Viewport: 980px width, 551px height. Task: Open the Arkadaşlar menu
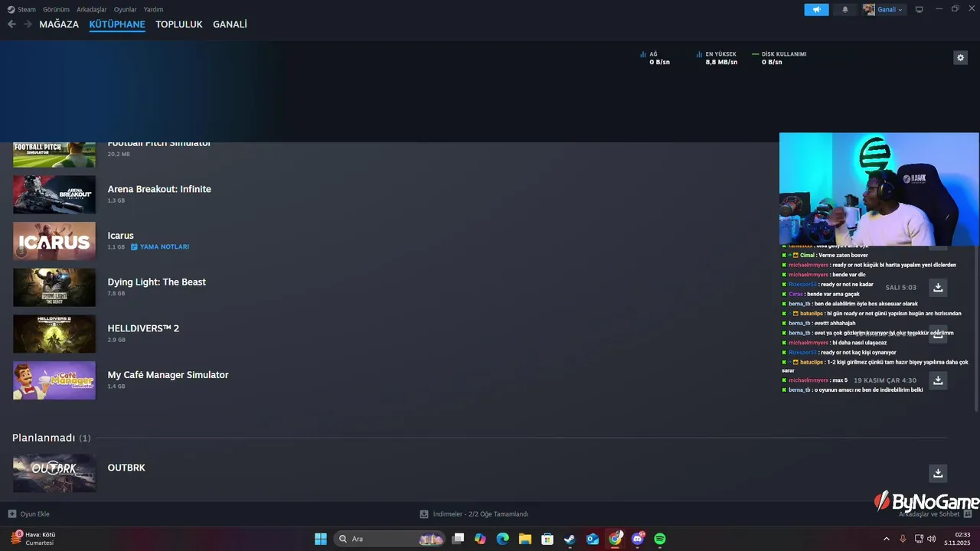[92, 9]
